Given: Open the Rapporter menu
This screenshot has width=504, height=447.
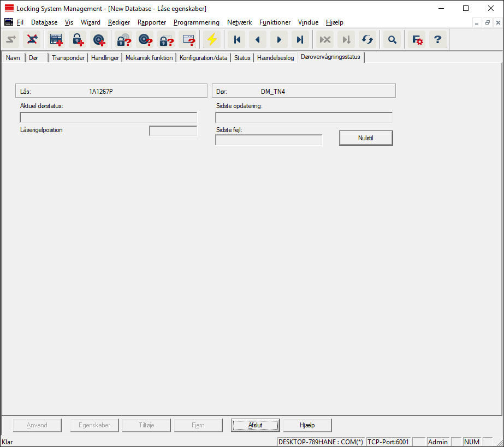Looking at the screenshot, I should tap(152, 22).
